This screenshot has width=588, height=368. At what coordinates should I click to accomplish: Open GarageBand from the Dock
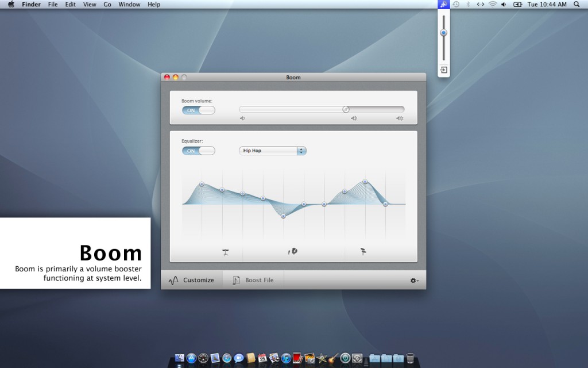(x=334, y=359)
